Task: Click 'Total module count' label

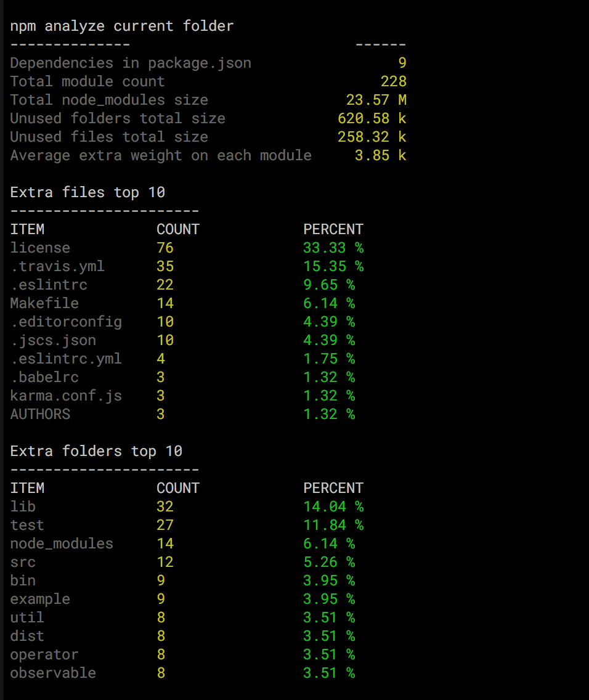Action: pos(87,81)
